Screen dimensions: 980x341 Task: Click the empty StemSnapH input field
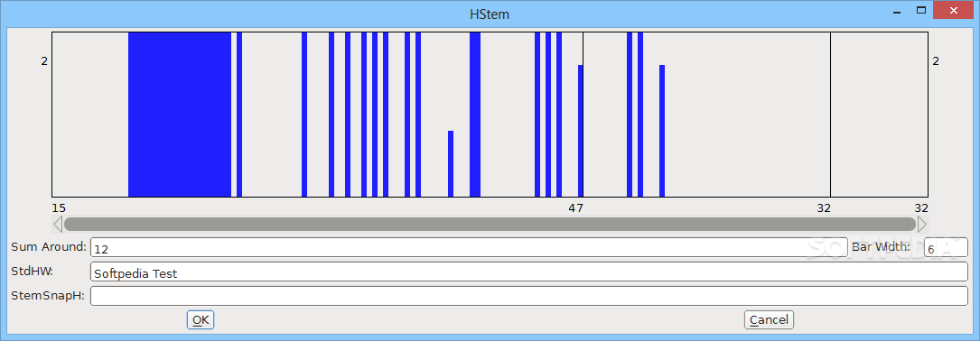point(529,296)
